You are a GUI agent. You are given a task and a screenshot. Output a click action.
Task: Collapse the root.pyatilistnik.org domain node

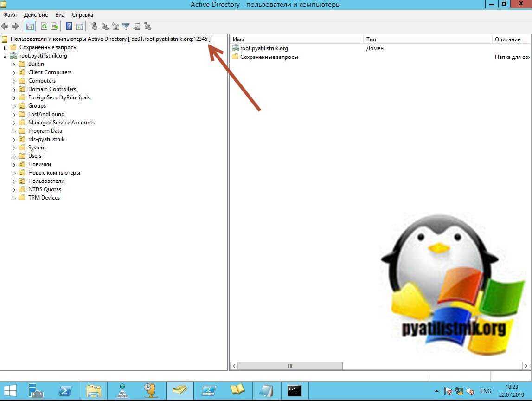tap(5, 56)
